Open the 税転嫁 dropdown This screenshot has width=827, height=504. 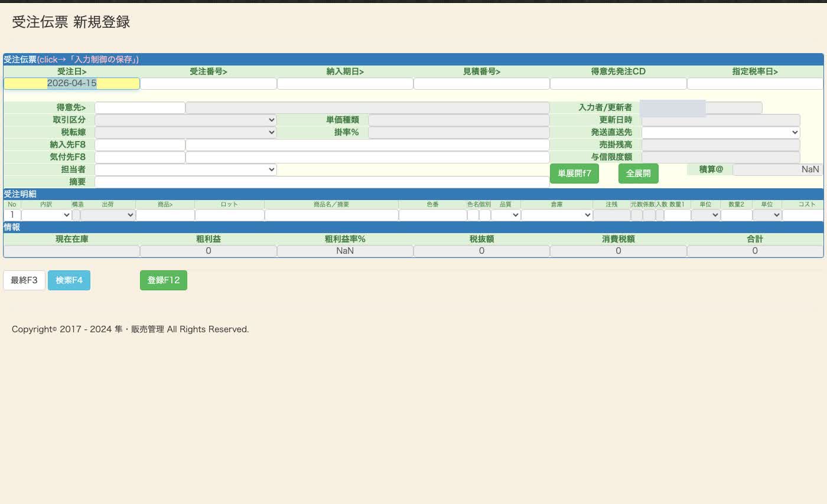point(185,132)
